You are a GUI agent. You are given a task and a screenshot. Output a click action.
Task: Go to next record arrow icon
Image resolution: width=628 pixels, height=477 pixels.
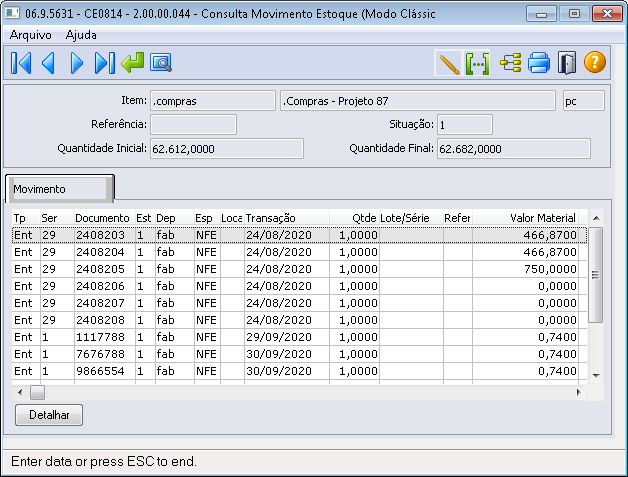(76, 63)
